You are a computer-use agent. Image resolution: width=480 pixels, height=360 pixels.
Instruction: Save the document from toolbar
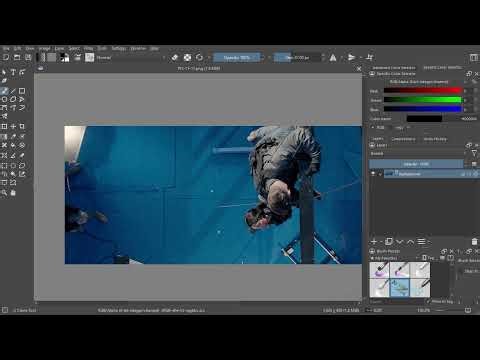[x=28, y=57]
